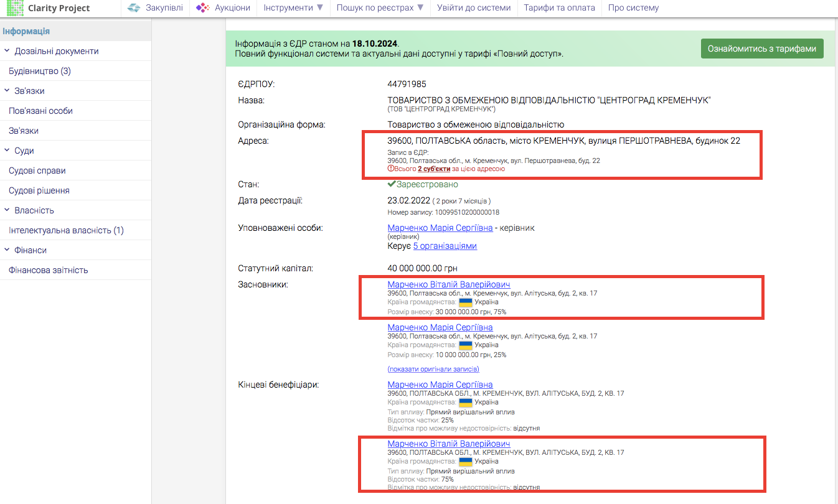Go to Увійти до системи
The width and height of the screenshot is (838, 504).
pos(474,8)
